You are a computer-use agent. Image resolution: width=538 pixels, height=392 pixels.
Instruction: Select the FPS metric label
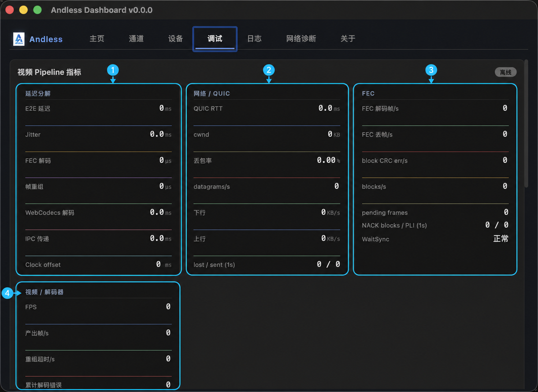pyautogui.click(x=31, y=307)
